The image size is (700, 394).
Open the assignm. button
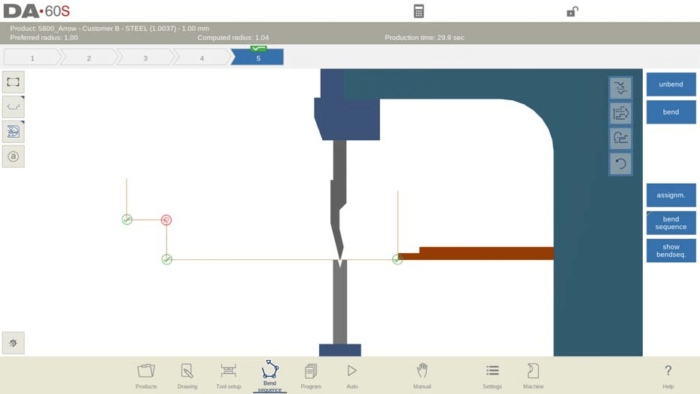[x=671, y=195]
